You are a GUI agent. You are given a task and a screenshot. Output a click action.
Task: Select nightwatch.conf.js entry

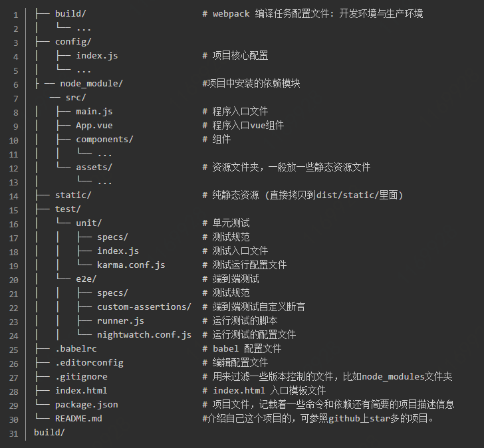point(144,335)
